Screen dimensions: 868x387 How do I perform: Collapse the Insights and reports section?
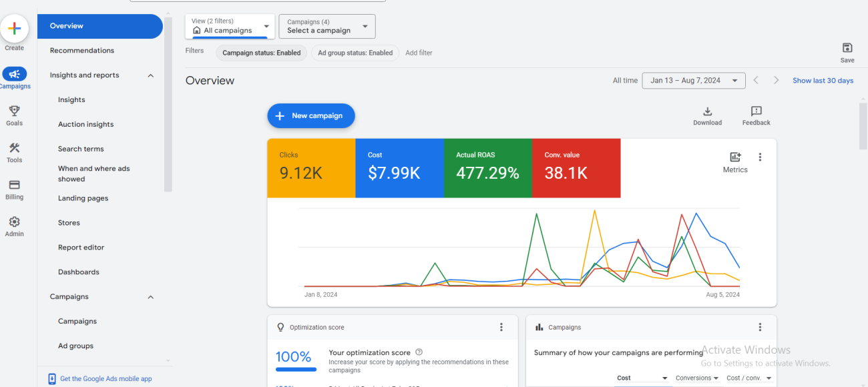150,75
